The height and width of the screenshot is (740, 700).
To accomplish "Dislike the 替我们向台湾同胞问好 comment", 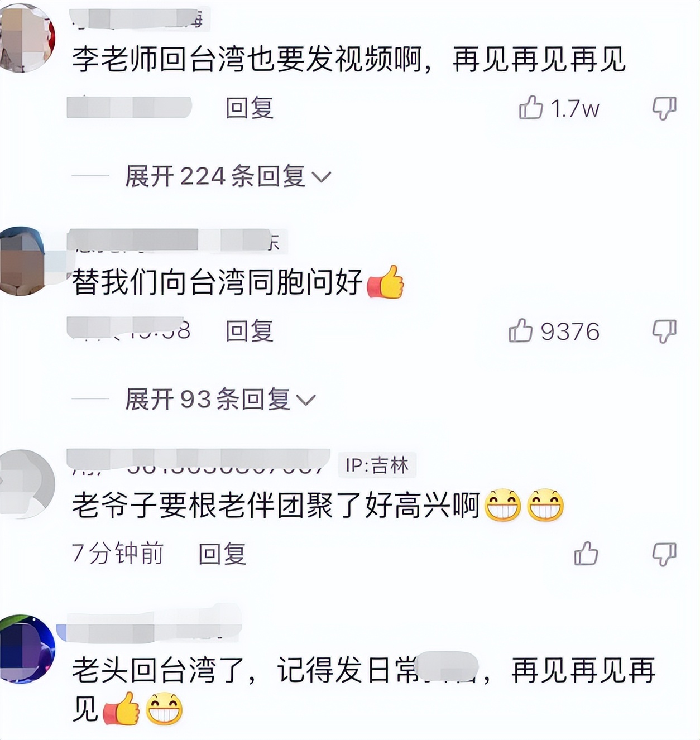I will point(664,331).
